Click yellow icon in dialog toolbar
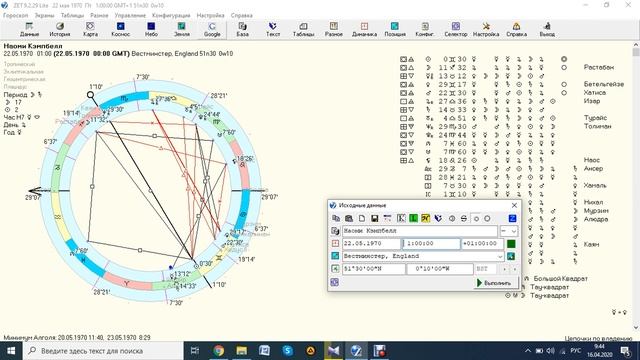 426,218
